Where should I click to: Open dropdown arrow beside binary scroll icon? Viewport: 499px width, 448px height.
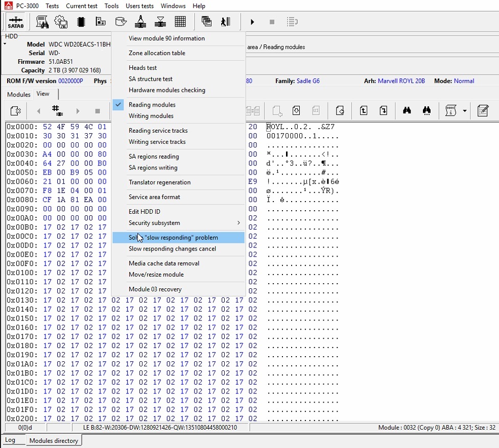[x=465, y=111]
